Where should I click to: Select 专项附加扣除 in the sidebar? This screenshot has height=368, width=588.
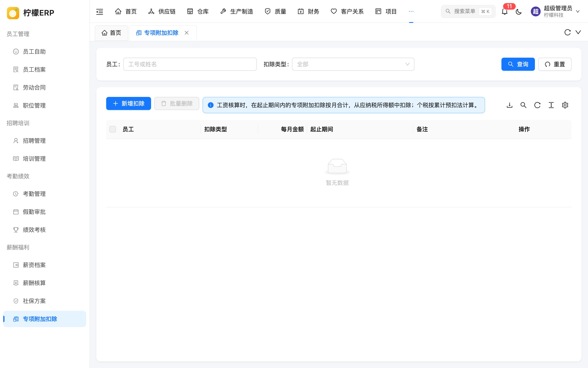point(45,319)
